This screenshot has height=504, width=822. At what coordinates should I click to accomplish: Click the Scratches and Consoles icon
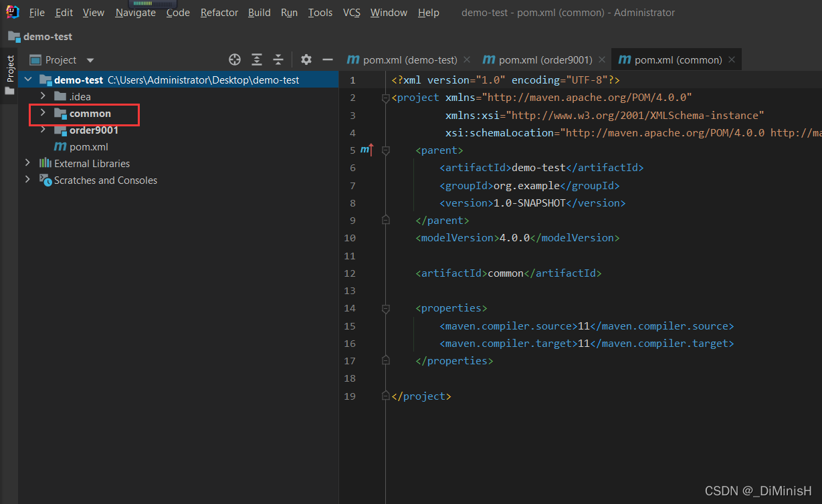point(45,180)
